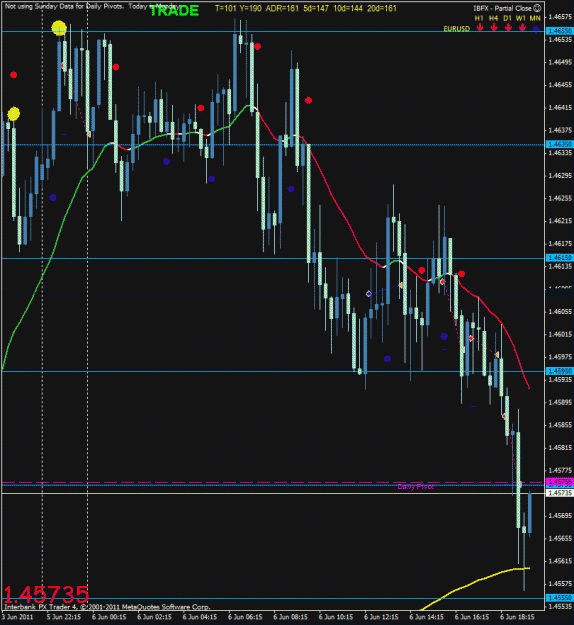
Task: Select the D1 timeframe label
Action: coord(507,18)
